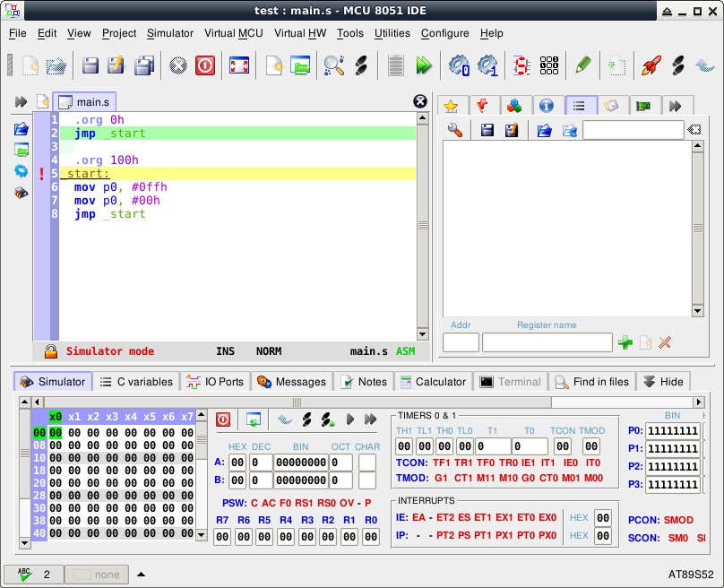Toggle the TR1 bit in TCON
The width and height of the screenshot is (724, 588).
[x=464, y=463]
